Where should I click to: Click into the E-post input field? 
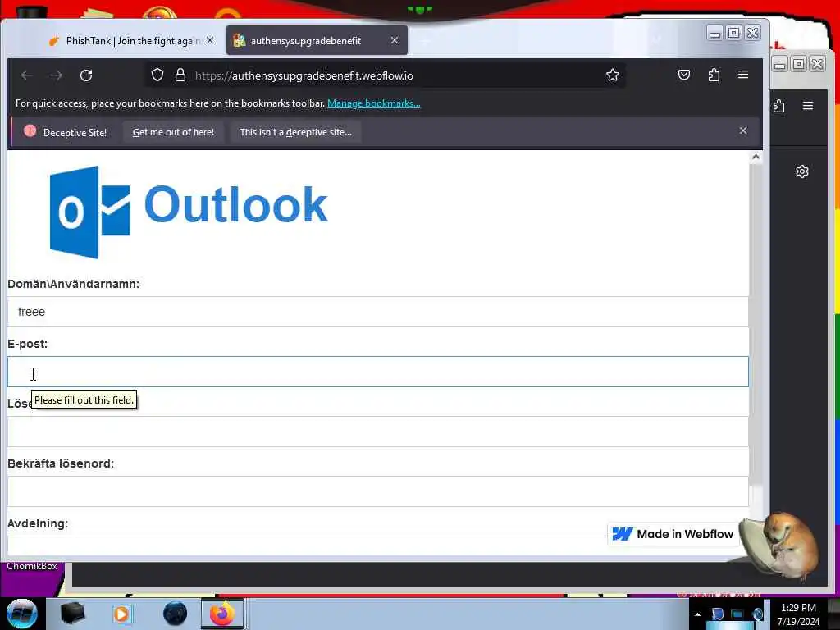(377, 372)
